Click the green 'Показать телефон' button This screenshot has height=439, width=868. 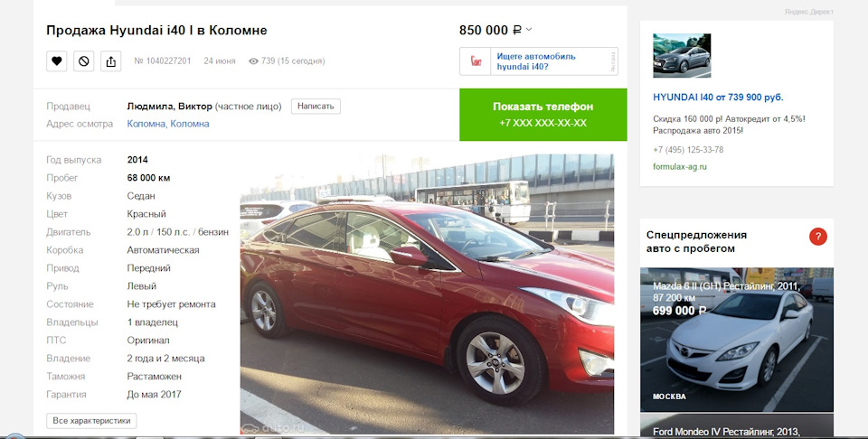click(543, 115)
